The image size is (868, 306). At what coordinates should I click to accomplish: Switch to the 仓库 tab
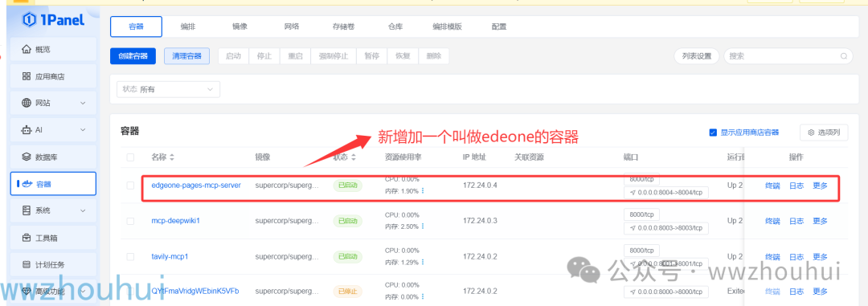click(395, 27)
